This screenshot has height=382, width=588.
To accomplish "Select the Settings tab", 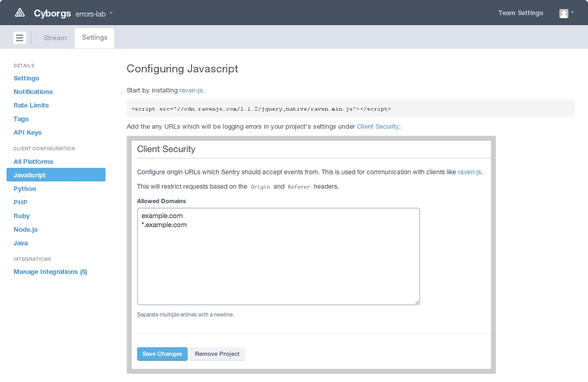I will (94, 38).
